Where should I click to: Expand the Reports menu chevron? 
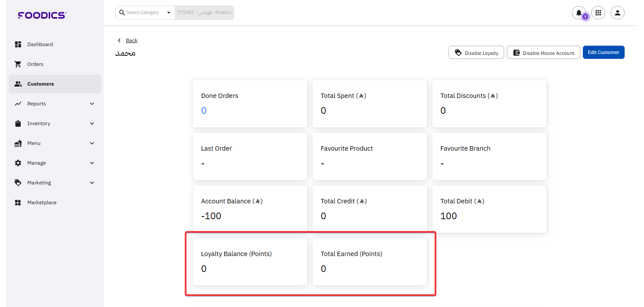tap(92, 104)
